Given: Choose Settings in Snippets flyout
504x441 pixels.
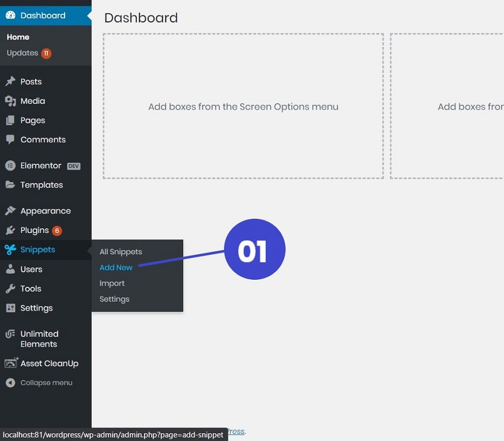Looking at the screenshot, I should point(114,299).
